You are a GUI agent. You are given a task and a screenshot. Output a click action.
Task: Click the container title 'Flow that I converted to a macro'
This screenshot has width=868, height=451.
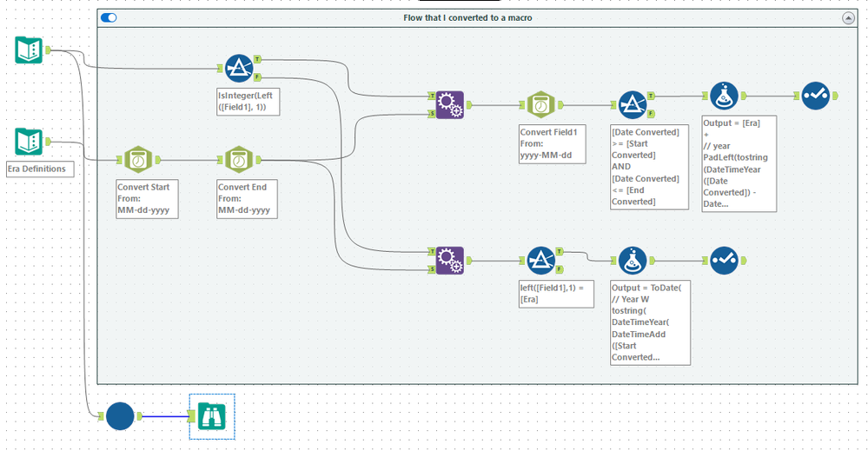pyautogui.click(x=467, y=17)
